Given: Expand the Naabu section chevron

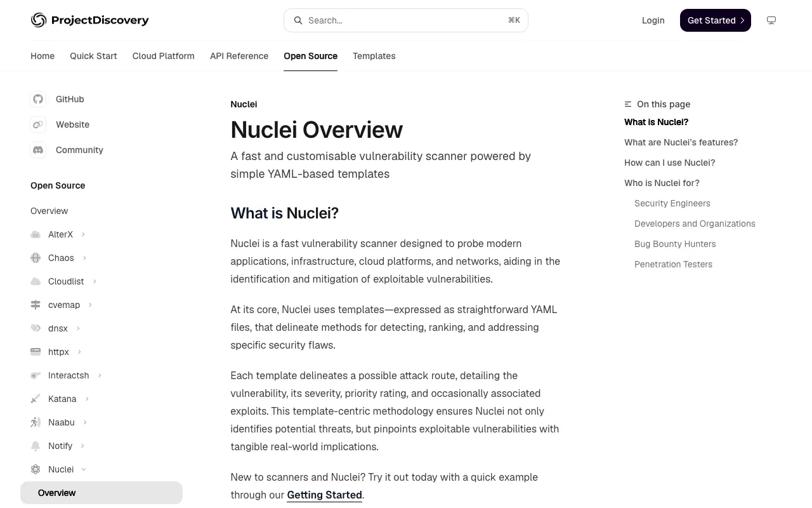Looking at the screenshot, I should [85, 422].
